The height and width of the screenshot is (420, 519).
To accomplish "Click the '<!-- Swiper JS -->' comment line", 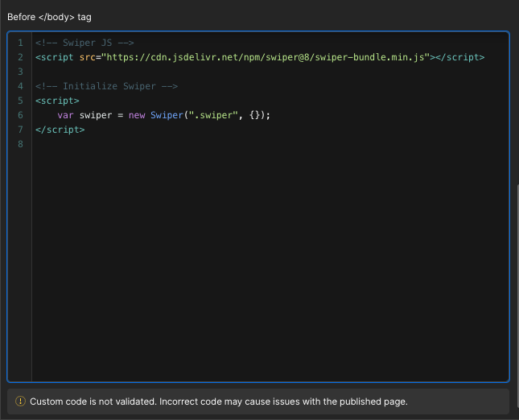I will click(x=84, y=43).
